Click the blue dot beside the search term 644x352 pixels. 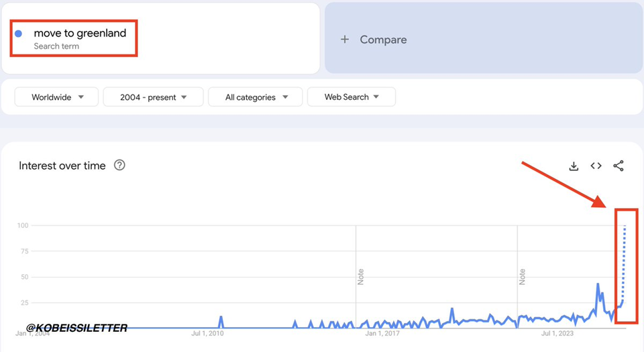point(19,34)
